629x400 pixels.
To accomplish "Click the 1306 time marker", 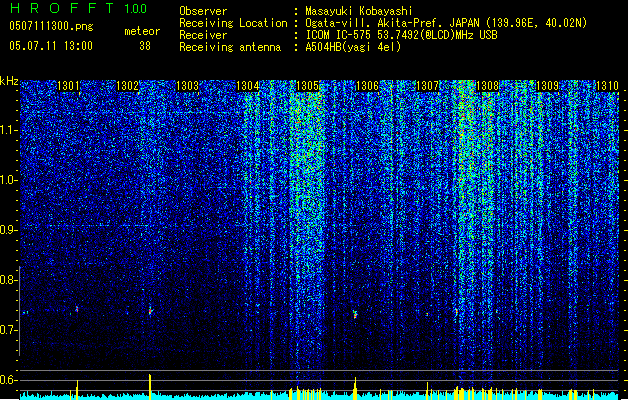I will tap(367, 86).
